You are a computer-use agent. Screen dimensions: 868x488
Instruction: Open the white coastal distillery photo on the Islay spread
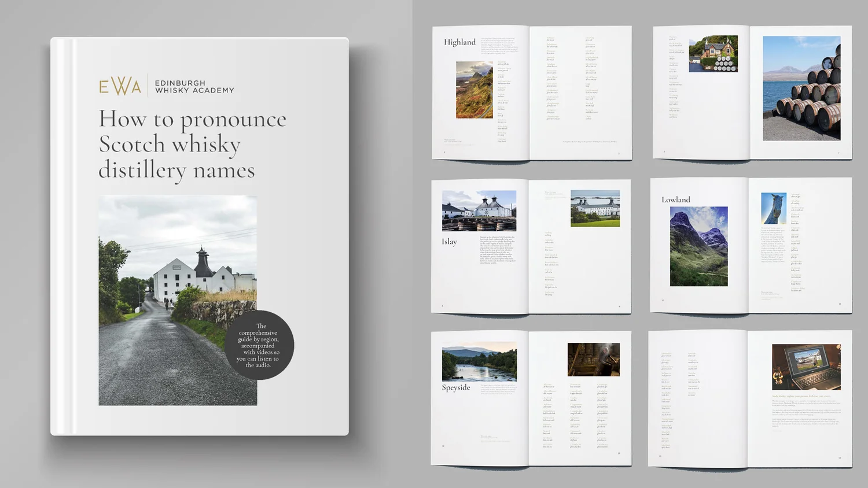tap(595, 208)
